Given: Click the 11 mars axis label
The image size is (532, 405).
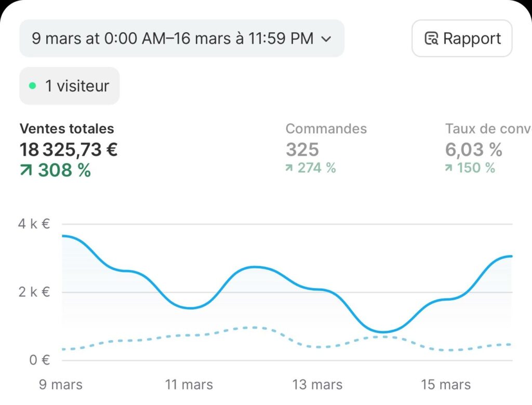Looking at the screenshot, I should (189, 385).
